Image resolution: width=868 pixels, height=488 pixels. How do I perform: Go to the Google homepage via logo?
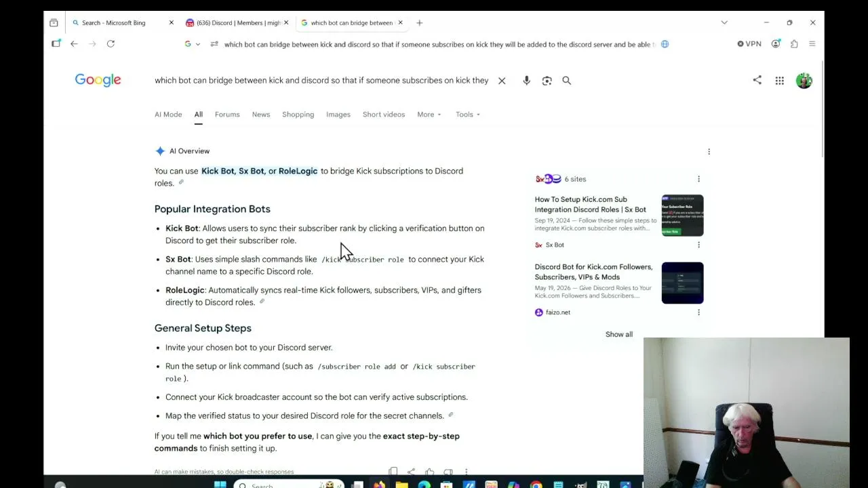[x=98, y=80]
